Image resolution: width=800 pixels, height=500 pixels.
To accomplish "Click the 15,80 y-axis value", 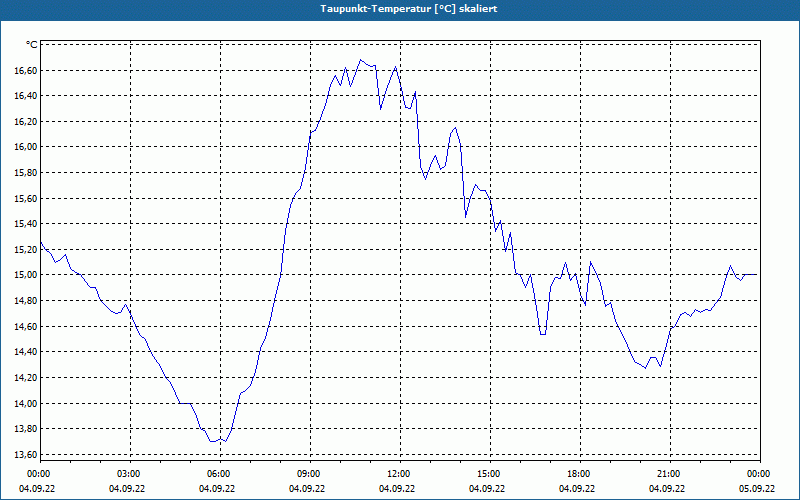I will coord(26,172).
